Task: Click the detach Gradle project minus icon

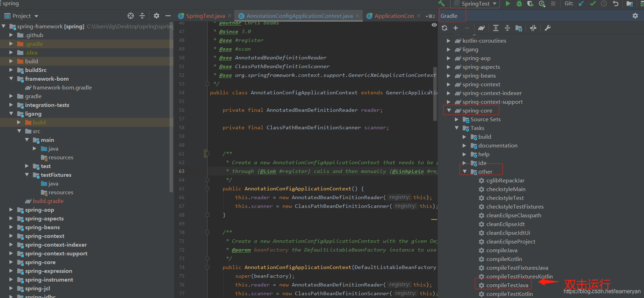Action: coord(467,28)
